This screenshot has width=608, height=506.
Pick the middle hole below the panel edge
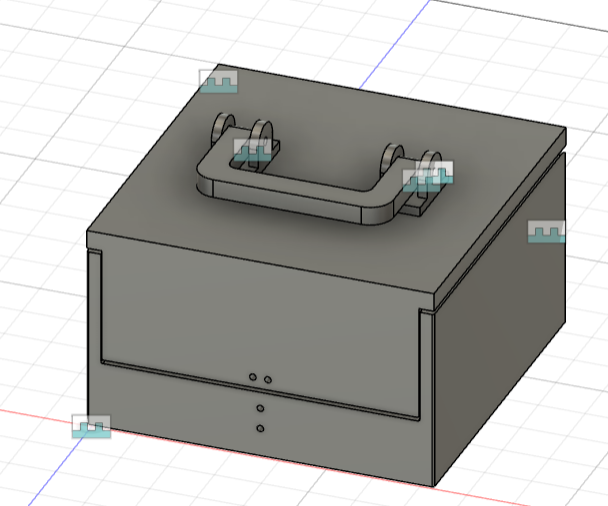(261, 408)
